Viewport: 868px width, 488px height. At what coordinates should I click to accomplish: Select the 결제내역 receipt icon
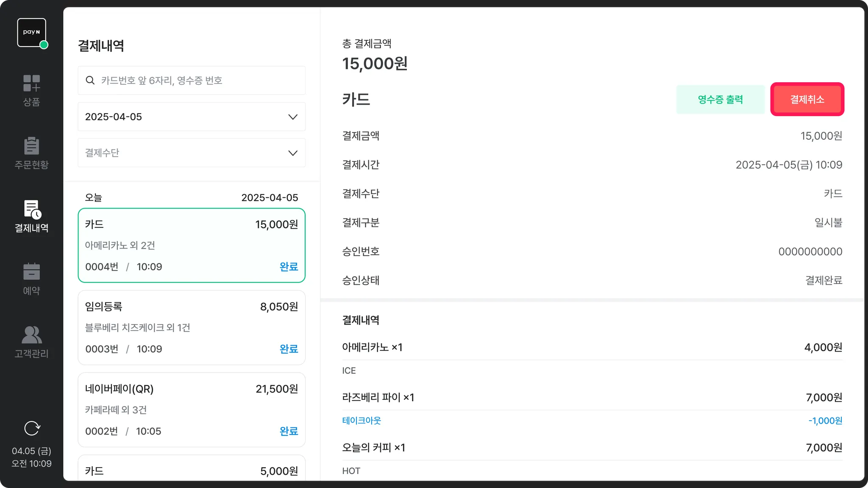pos(32,209)
